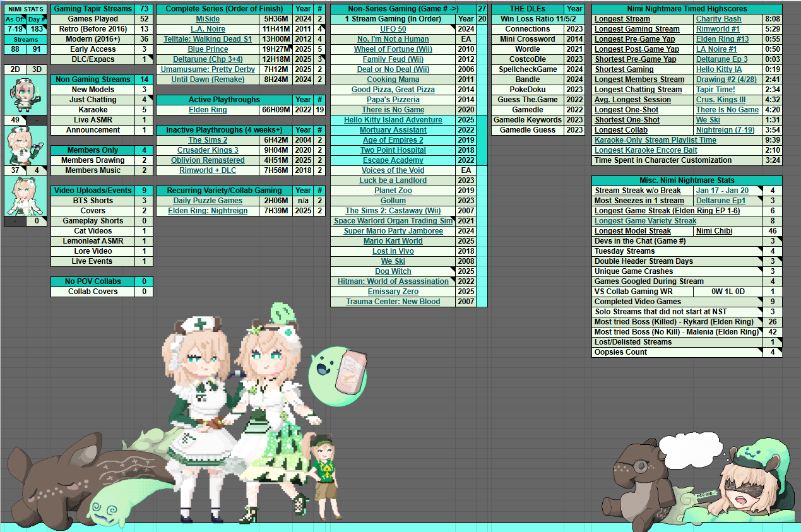Open the Jan 17 - Jan 20 link
The image size is (801, 532).
[722, 191]
